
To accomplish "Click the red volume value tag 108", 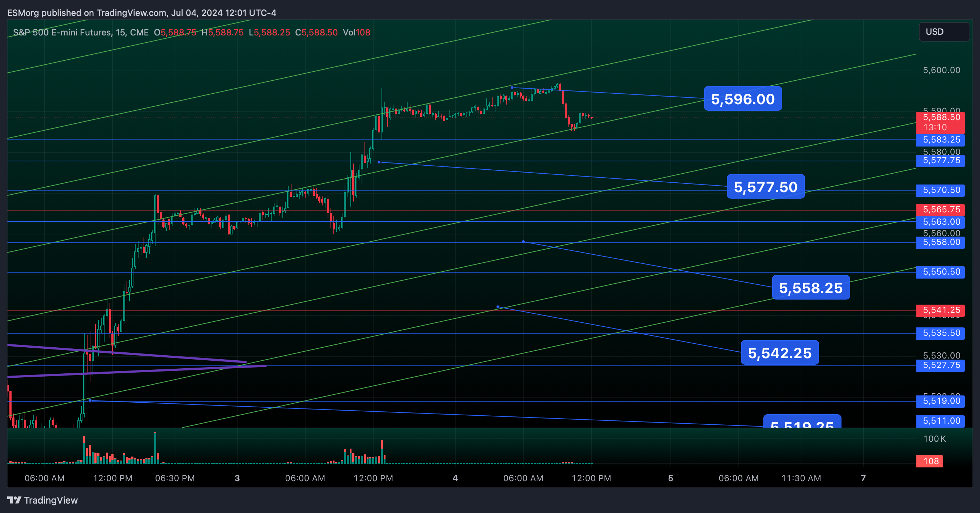I will [x=930, y=461].
